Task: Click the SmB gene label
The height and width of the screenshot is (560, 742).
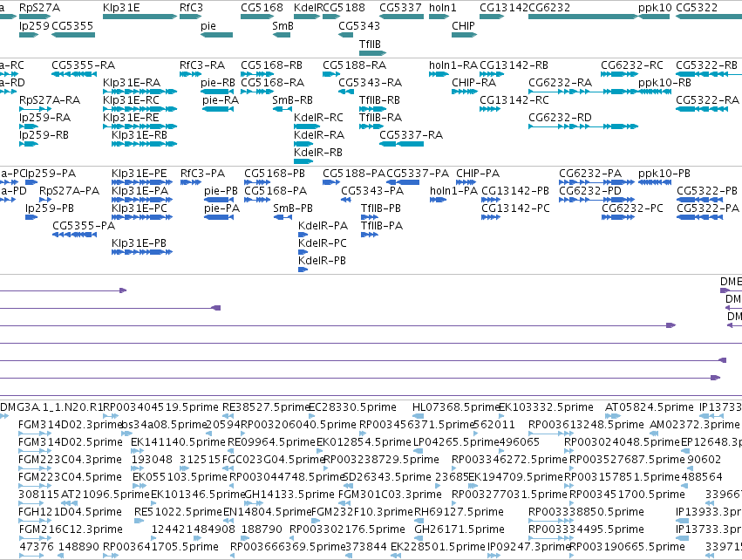Action: [x=283, y=25]
